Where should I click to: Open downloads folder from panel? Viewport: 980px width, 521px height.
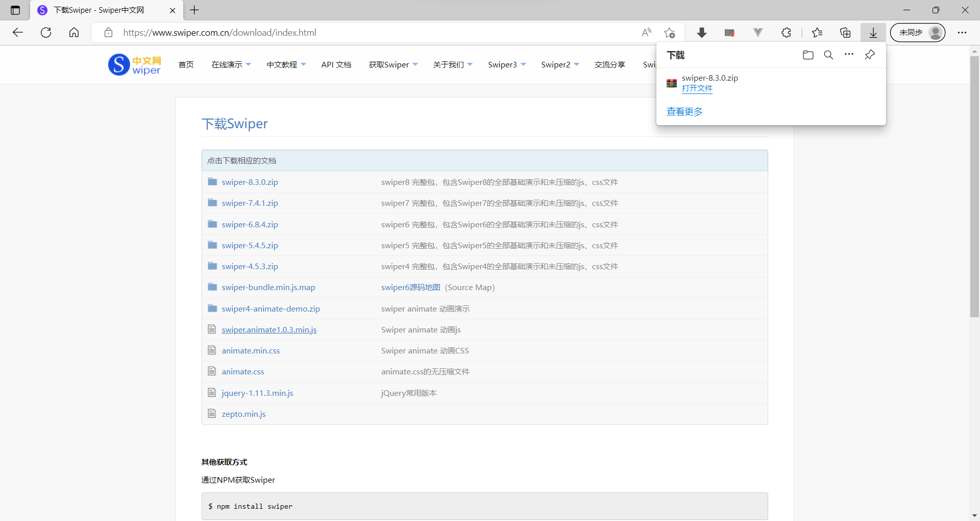coord(808,55)
